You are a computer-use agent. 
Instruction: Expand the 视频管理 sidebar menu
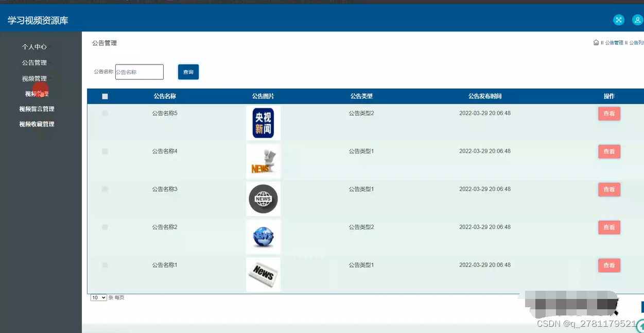[34, 77]
